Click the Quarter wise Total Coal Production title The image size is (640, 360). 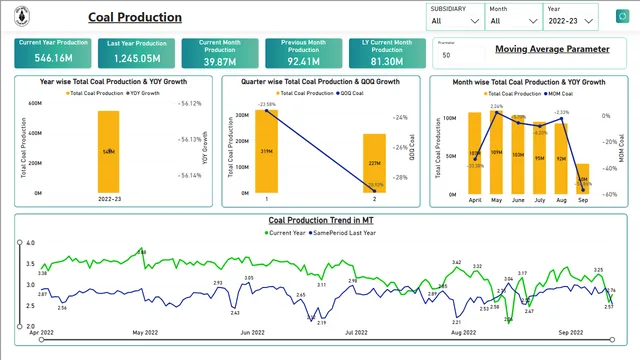pyautogui.click(x=320, y=82)
